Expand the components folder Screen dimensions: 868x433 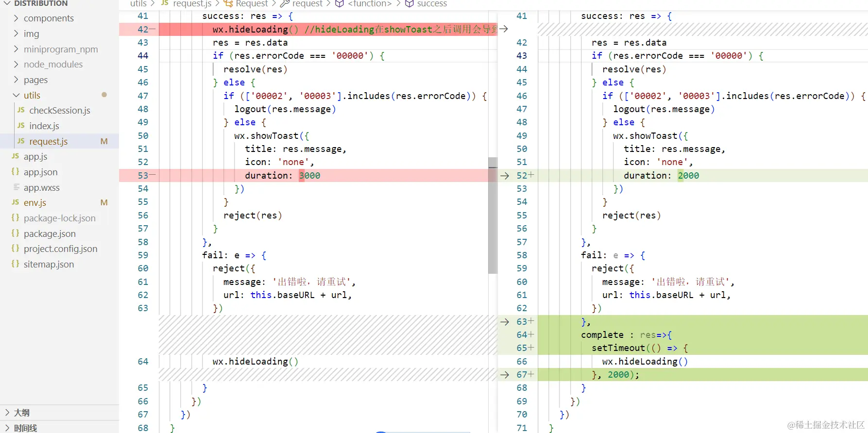click(16, 18)
